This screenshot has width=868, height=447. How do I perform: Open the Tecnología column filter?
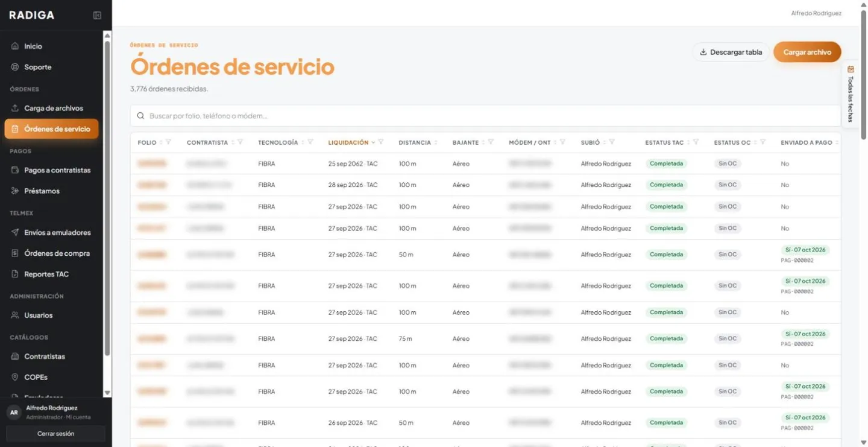310,142
